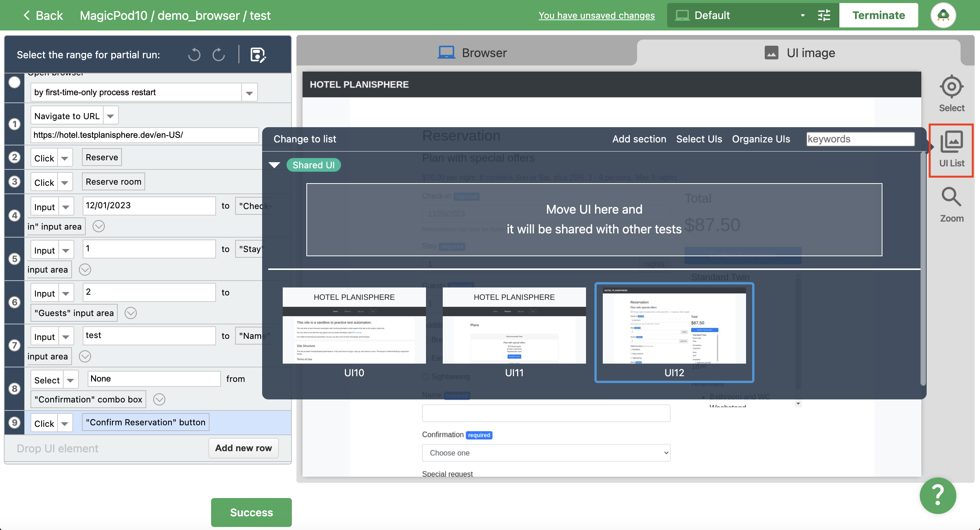Image resolution: width=980 pixels, height=530 pixels.
Task: Select step 9 circle marker
Action: click(x=14, y=422)
